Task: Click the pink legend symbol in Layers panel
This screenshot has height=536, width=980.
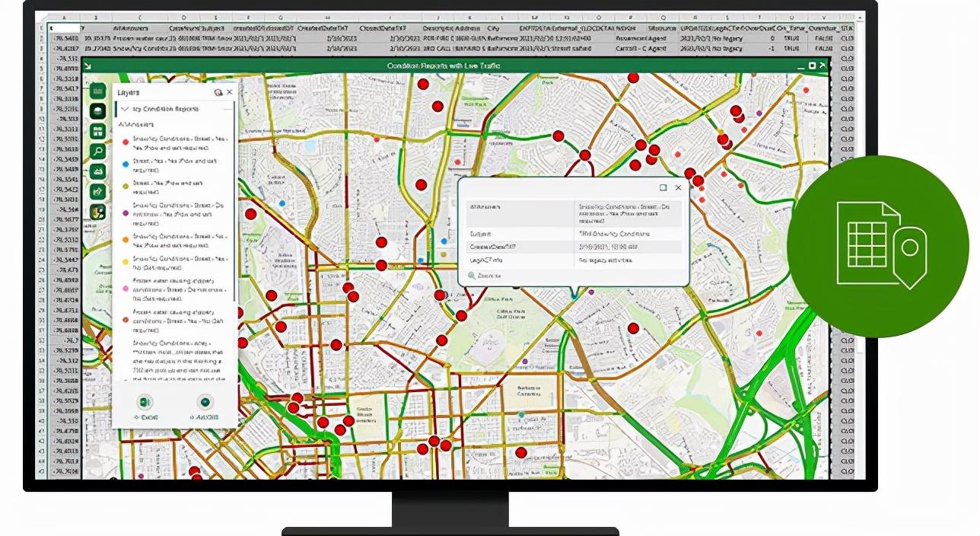Action: pos(126,289)
